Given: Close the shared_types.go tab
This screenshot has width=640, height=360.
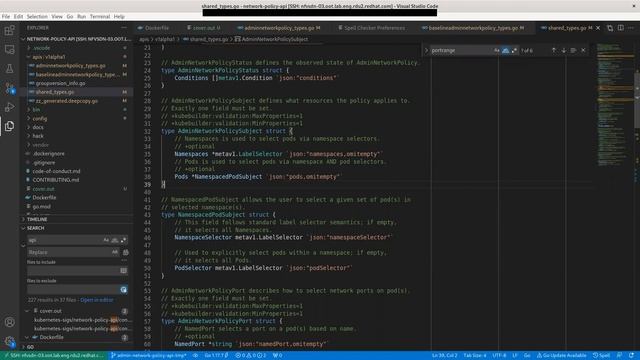Looking at the screenshot, I should 598,28.
